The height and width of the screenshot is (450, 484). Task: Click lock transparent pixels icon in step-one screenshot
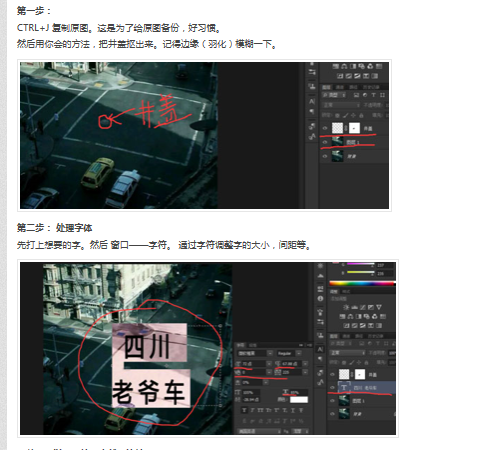point(337,116)
